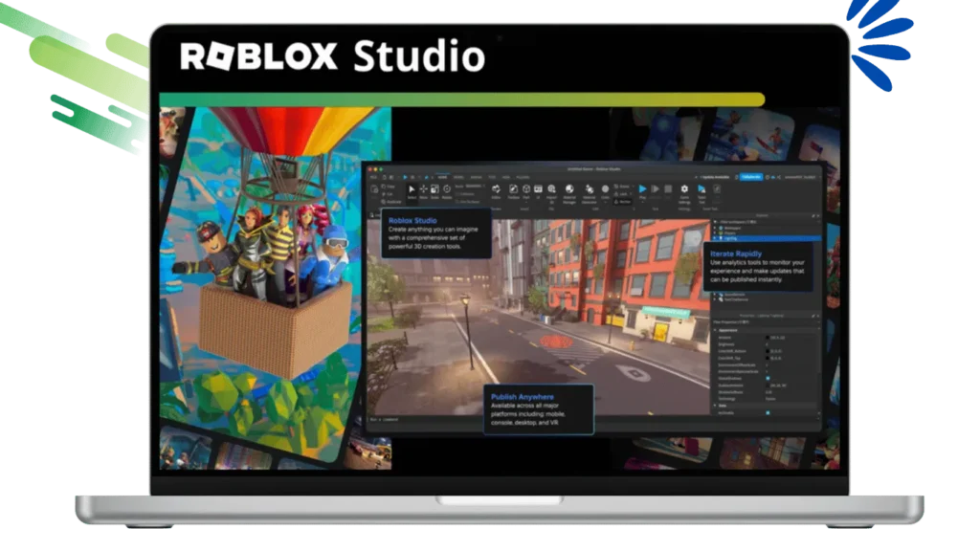This screenshot has height=551, width=980.
Task: Click the new file icon beside FILE
Action: (385, 177)
